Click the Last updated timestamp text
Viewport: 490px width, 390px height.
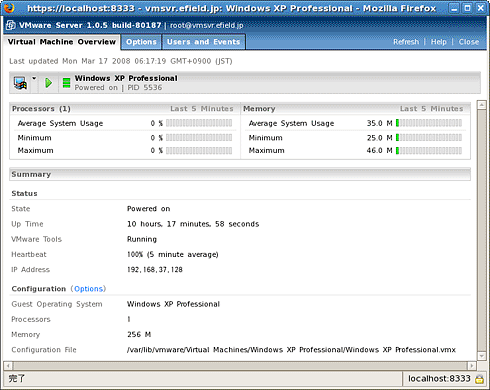point(121,61)
